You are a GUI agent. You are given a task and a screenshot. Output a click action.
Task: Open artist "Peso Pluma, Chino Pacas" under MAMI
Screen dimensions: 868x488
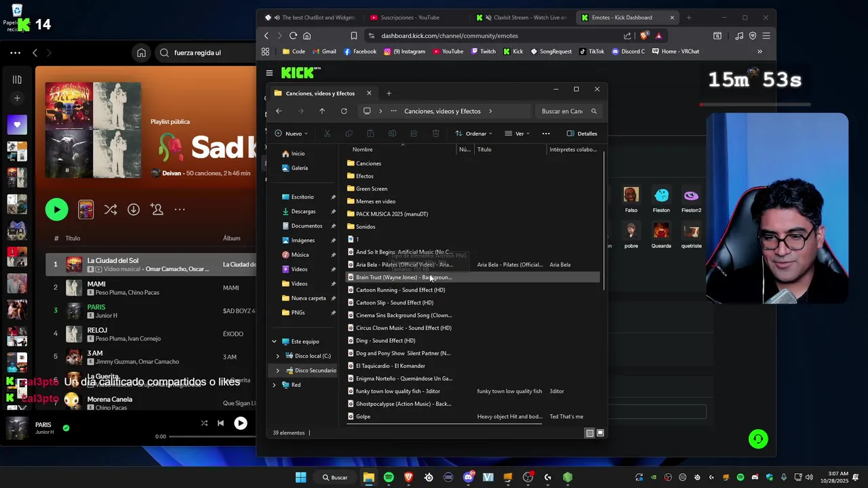[127, 292]
